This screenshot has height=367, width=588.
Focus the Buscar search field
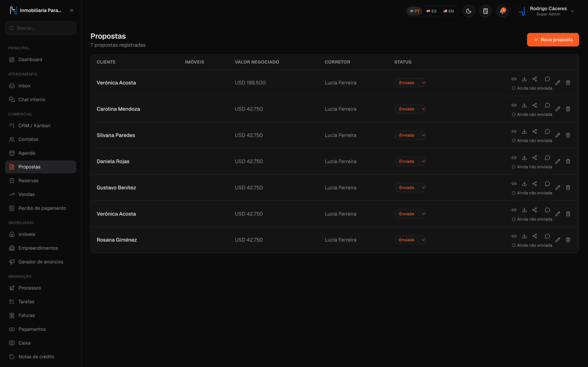(x=41, y=28)
